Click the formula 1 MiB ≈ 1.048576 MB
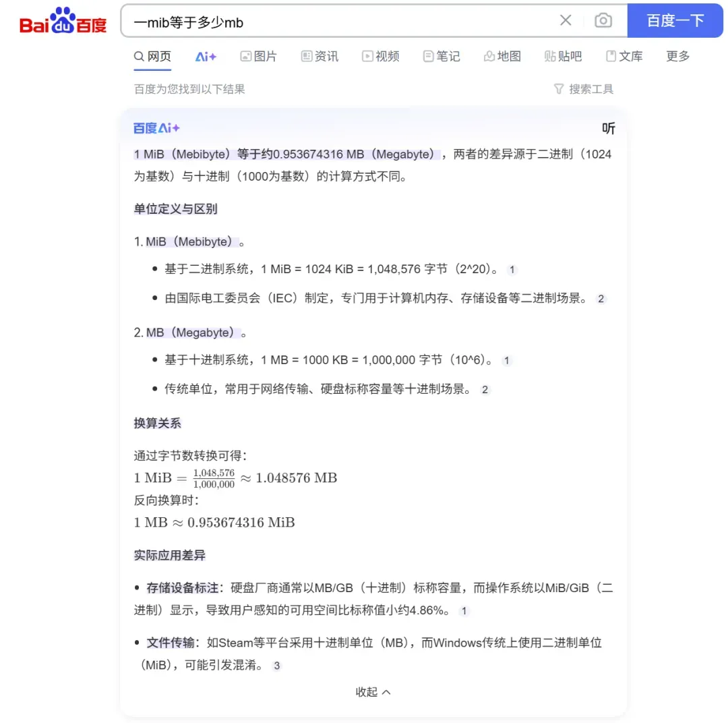 235,478
